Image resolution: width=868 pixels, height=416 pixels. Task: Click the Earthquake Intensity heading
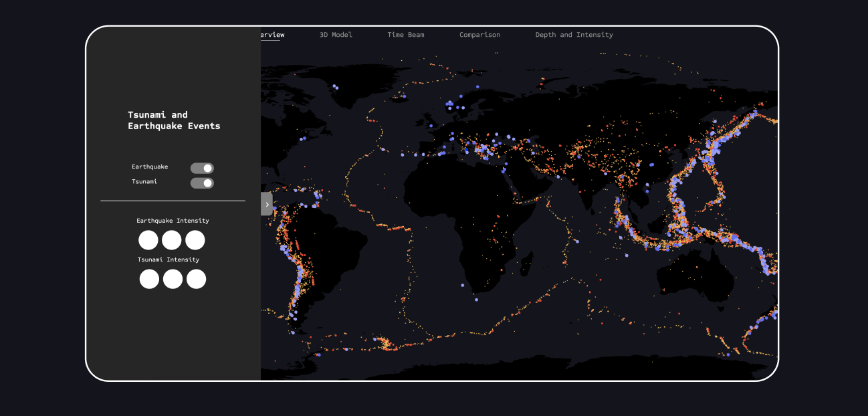tap(173, 221)
